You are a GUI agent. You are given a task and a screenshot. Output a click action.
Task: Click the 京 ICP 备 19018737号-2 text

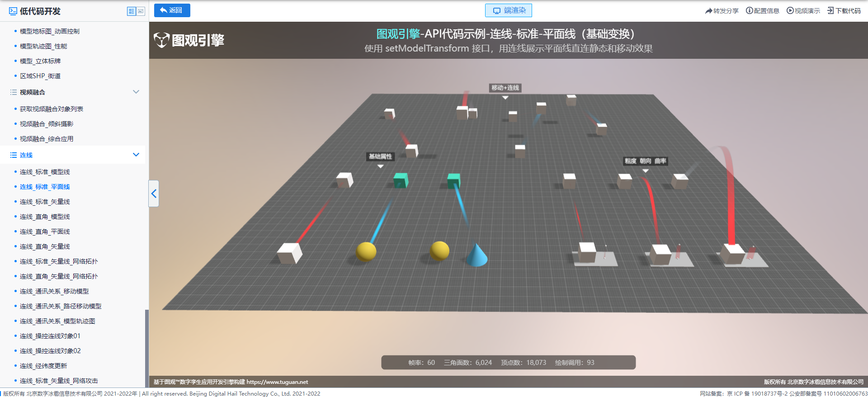[x=757, y=394]
